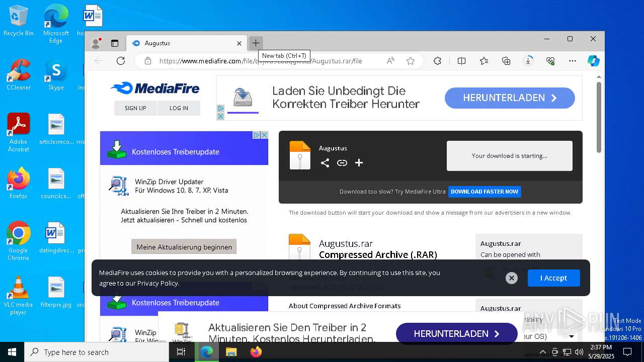Open Edge Settings and more menu
644x362 pixels.
pyautogui.click(x=573, y=61)
